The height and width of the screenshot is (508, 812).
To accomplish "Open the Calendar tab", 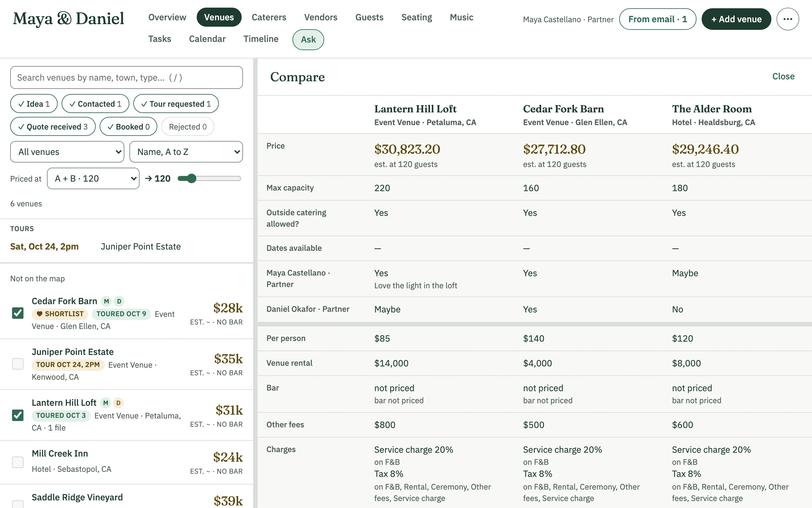I will [207, 39].
